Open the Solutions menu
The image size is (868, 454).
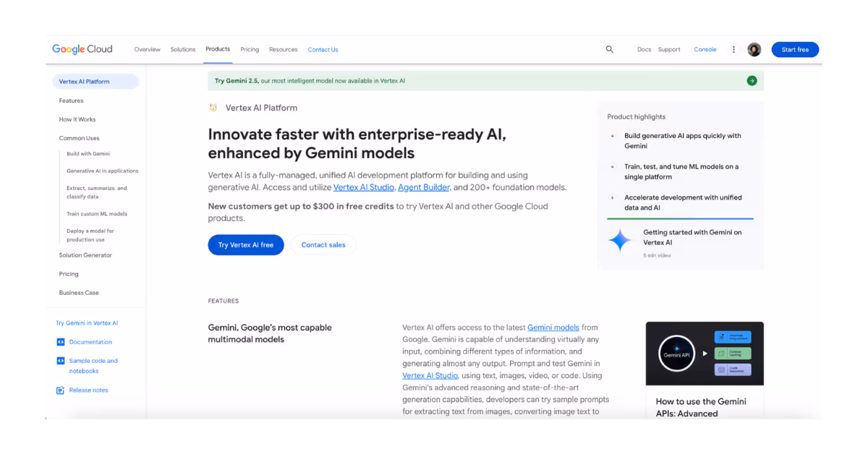(x=183, y=49)
